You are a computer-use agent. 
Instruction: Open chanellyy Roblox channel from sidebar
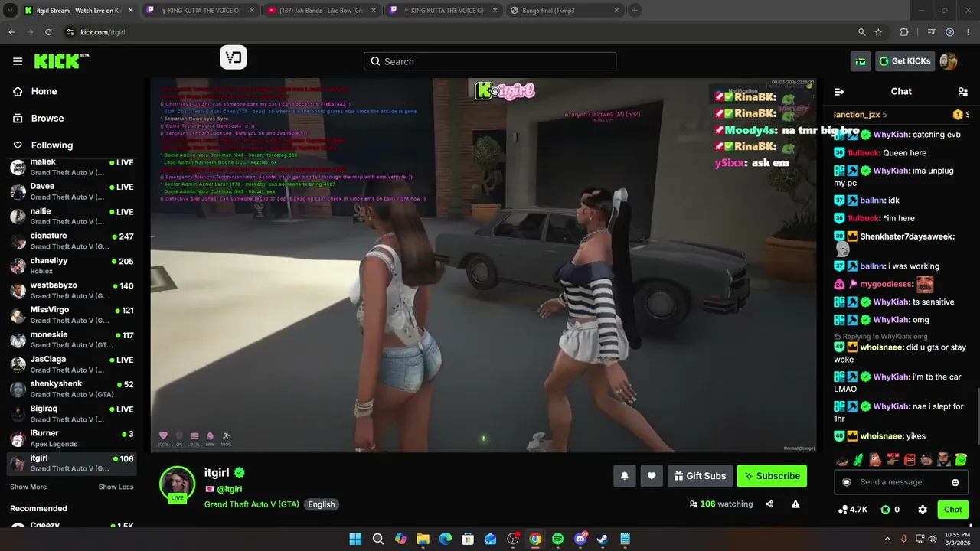tap(72, 266)
